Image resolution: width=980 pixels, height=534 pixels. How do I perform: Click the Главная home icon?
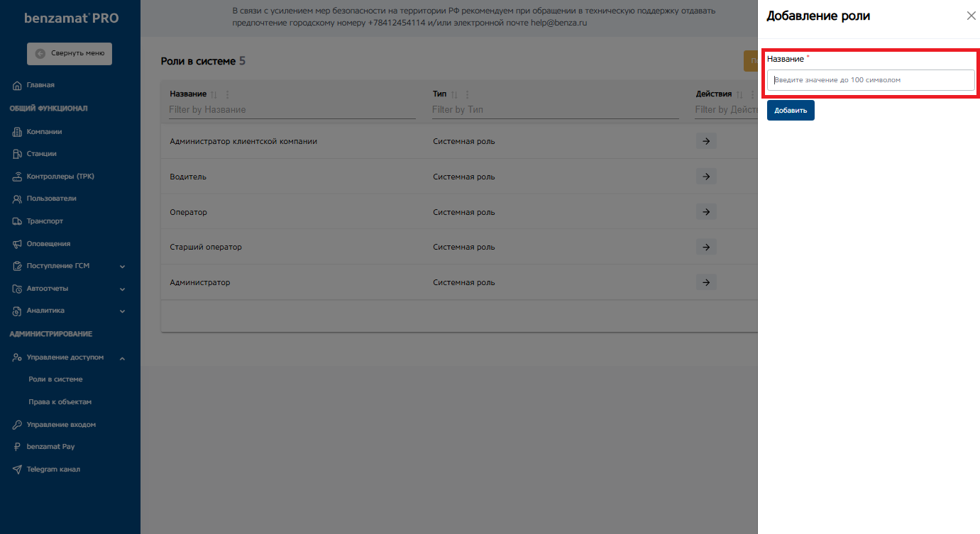[x=18, y=86]
